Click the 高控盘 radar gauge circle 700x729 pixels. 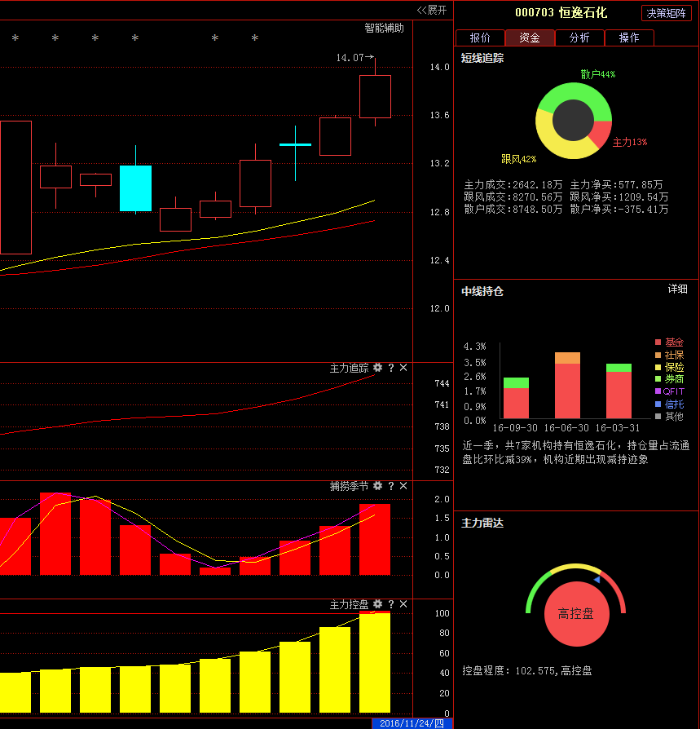click(x=576, y=614)
